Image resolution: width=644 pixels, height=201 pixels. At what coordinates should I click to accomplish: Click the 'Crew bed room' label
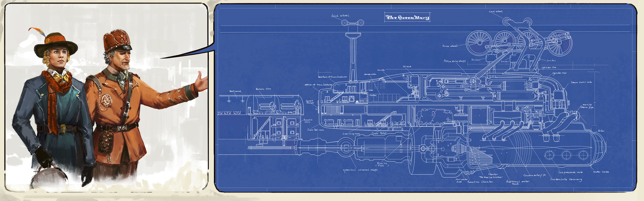(315, 130)
